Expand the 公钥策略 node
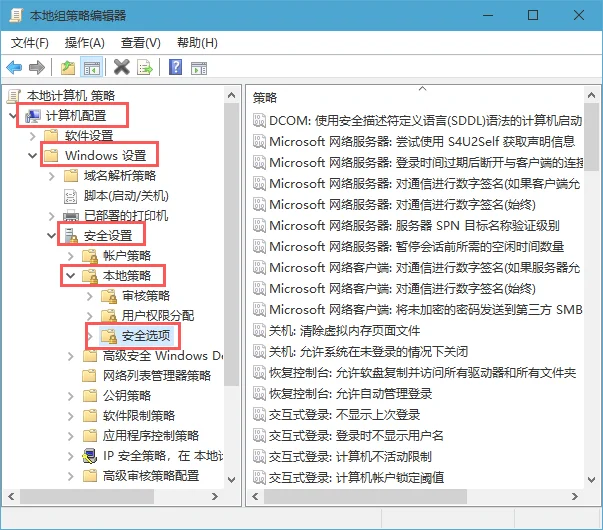Viewport: 603px width, 530px height. [71, 396]
